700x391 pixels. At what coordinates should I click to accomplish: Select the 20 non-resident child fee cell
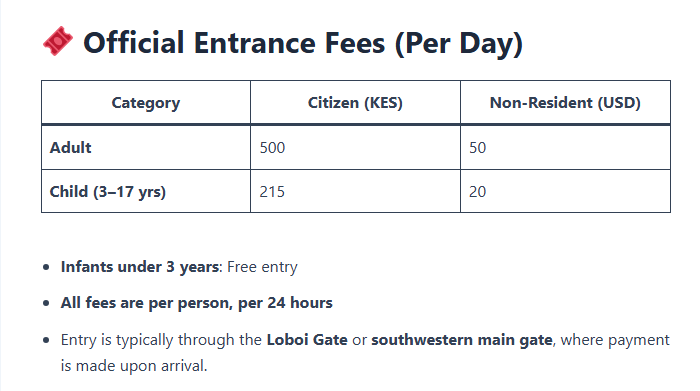pos(565,191)
